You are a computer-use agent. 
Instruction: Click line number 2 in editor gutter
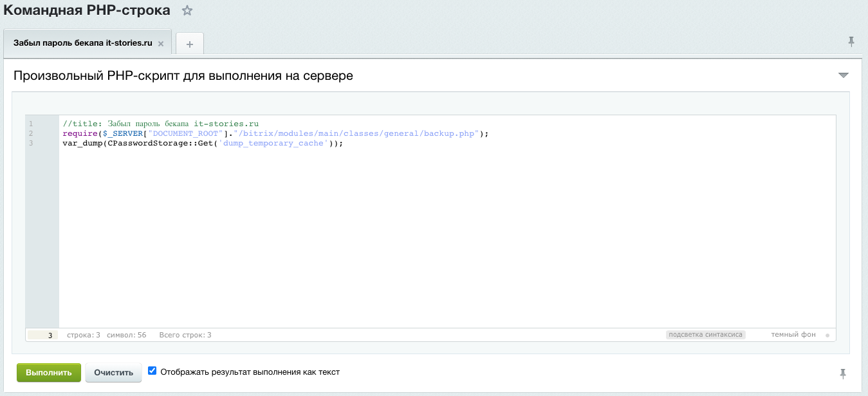(x=31, y=133)
